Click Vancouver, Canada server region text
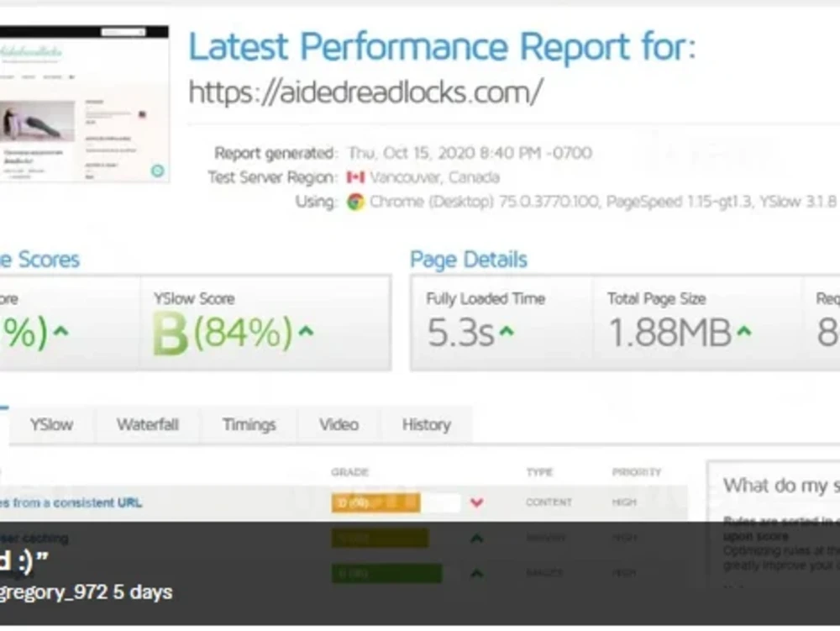The height and width of the screenshot is (631, 840). coord(434,177)
